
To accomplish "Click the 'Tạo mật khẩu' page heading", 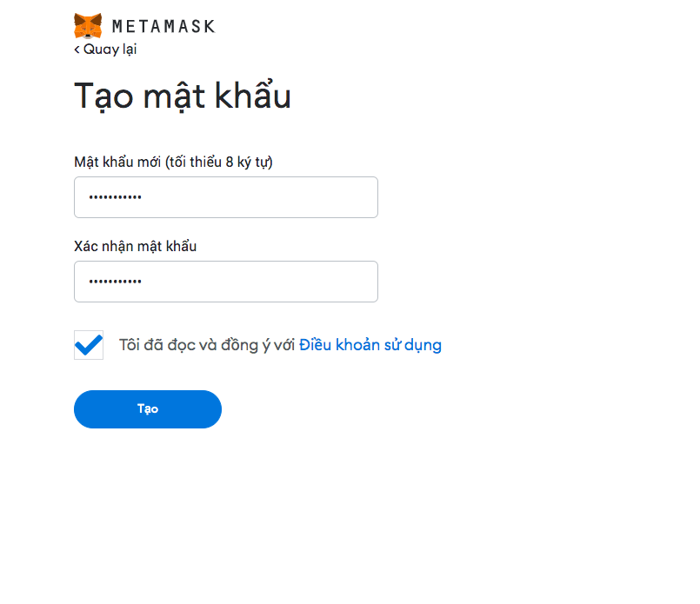I will 183,96.
